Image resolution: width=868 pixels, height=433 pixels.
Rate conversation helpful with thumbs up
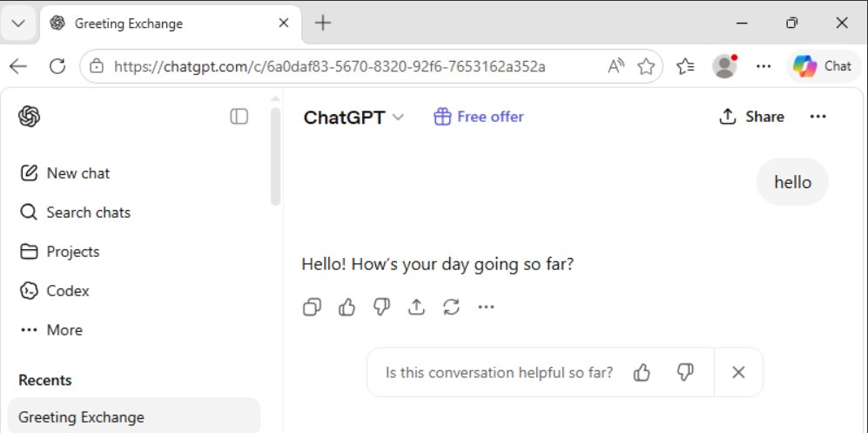[x=642, y=373]
